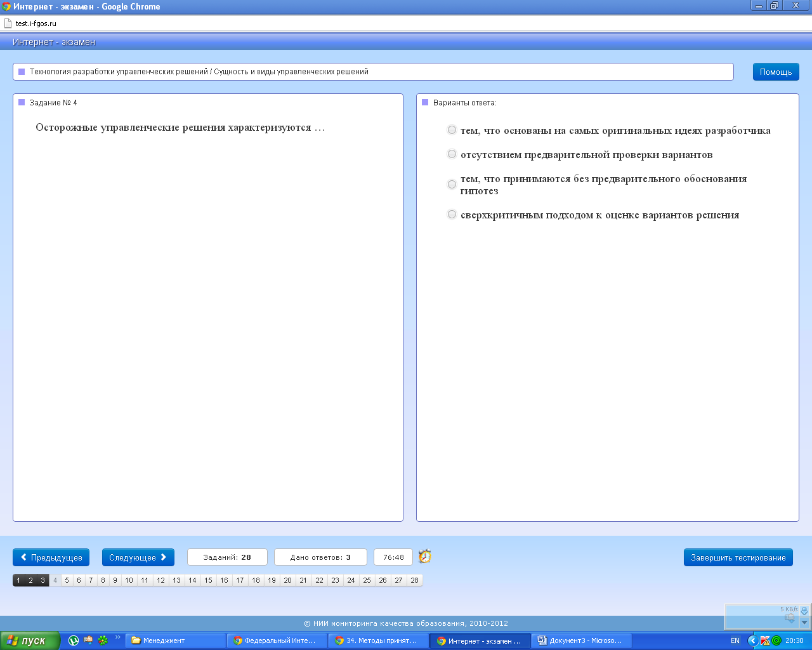812x650 pixels.
Task: Switch to Менеджмент folder taskbar window
Action: click(175, 640)
